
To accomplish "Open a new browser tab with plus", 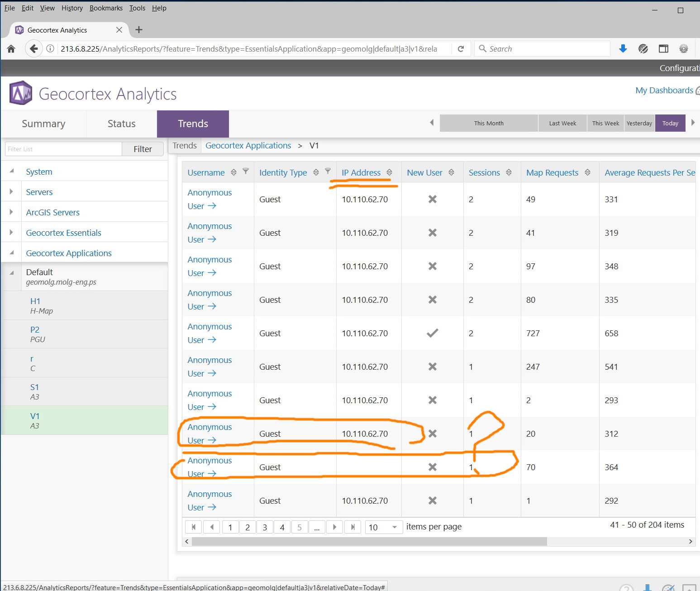I will [139, 30].
